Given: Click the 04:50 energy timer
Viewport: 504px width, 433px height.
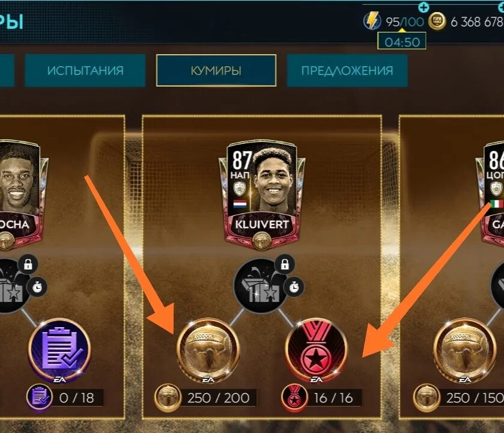Looking at the screenshot, I should click(x=402, y=42).
